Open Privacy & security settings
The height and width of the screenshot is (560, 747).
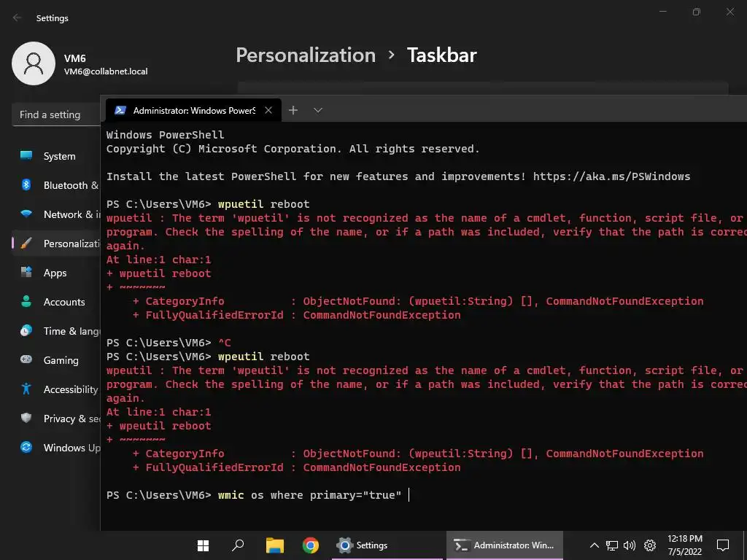point(56,419)
